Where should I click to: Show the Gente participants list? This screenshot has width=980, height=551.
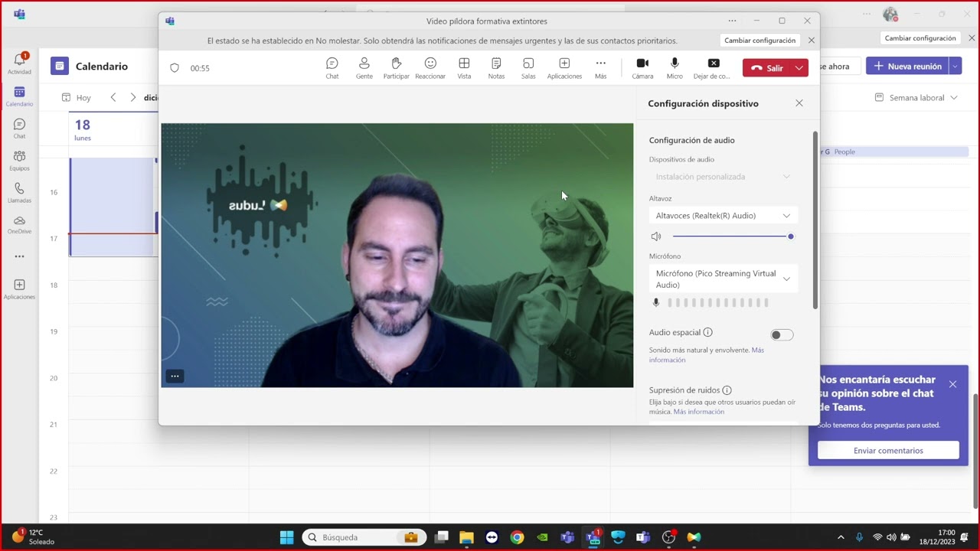pos(364,68)
